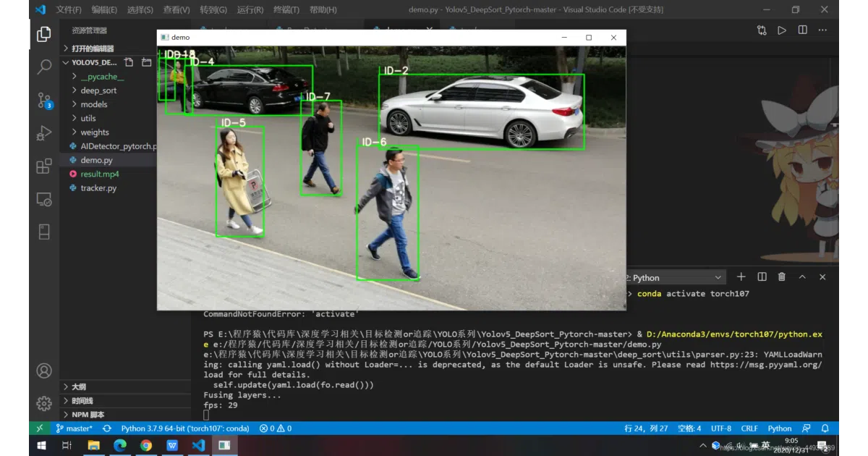The width and height of the screenshot is (868, 456).
Task: Expand the weights folder in explorer
Action: point(95,132)
